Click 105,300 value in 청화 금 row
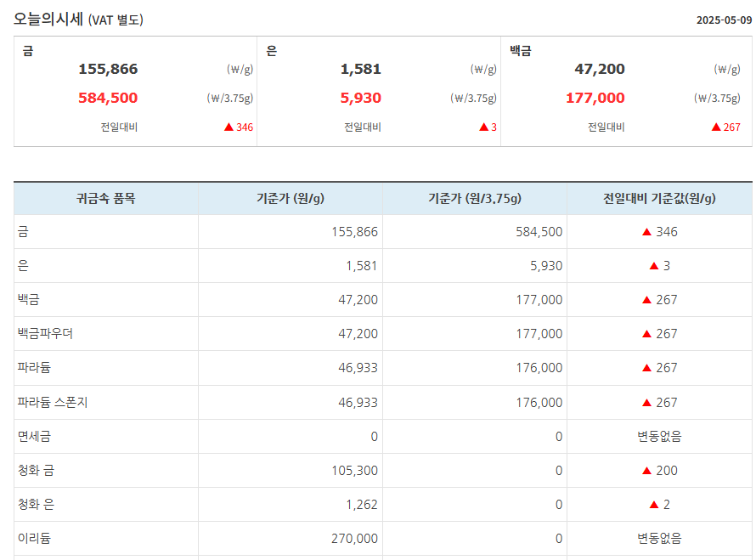 pyautogui.click(x=354, y=471)
